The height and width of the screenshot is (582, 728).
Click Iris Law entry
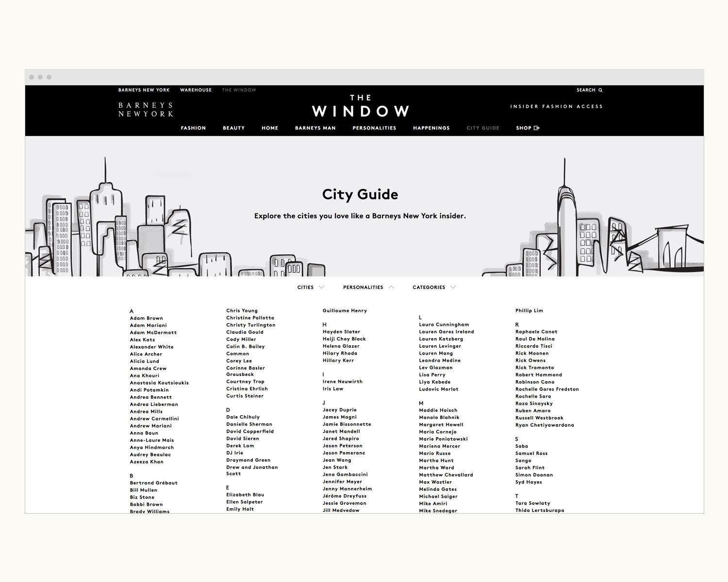[x=333, y=389]
